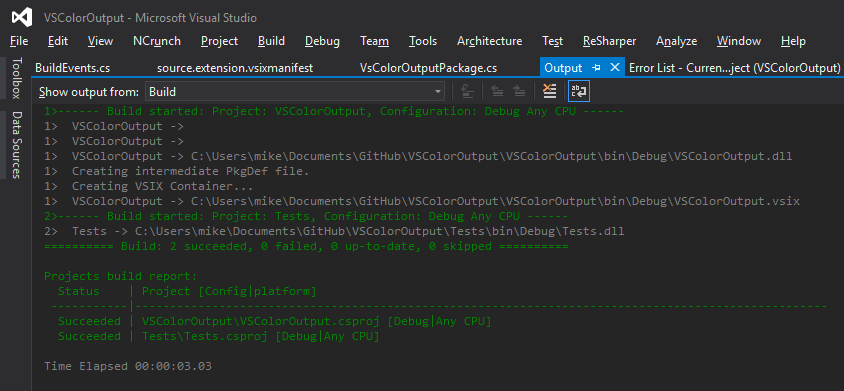844x391 pixels.
Task: Open the Test menu
Action: click(552, 41)
